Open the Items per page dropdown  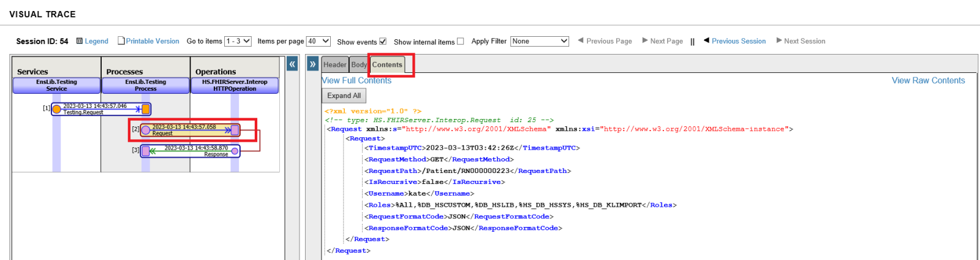pos(318,41)
